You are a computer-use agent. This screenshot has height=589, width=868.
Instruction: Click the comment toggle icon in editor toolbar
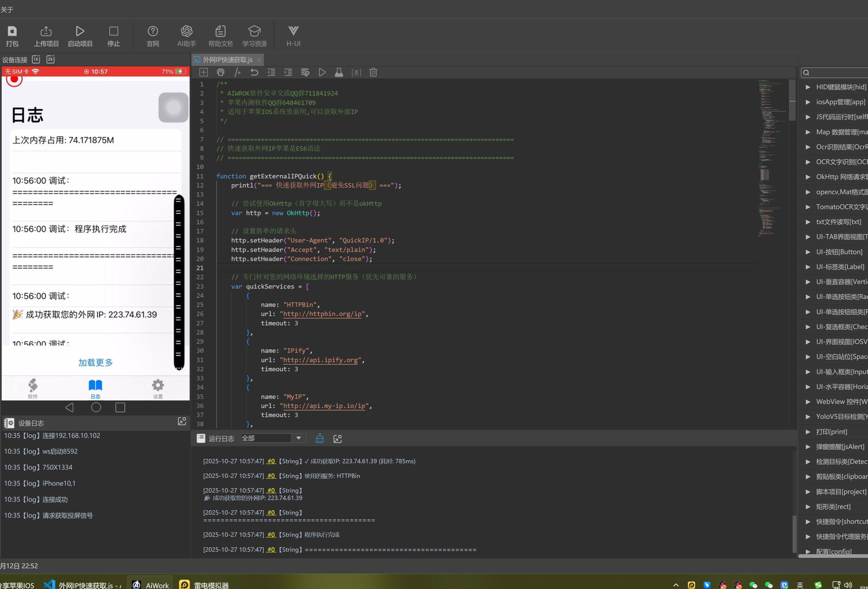click(237, 72)
